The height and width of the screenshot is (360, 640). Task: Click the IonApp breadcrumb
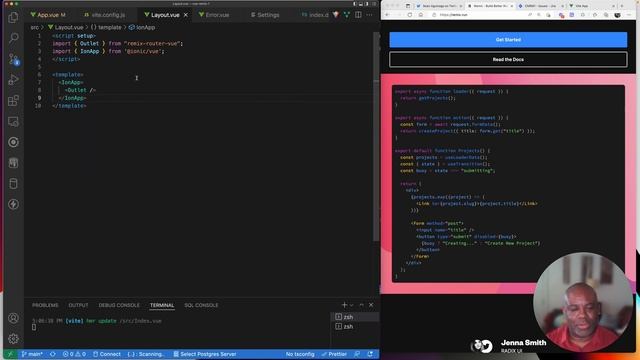tap(142, 27)
